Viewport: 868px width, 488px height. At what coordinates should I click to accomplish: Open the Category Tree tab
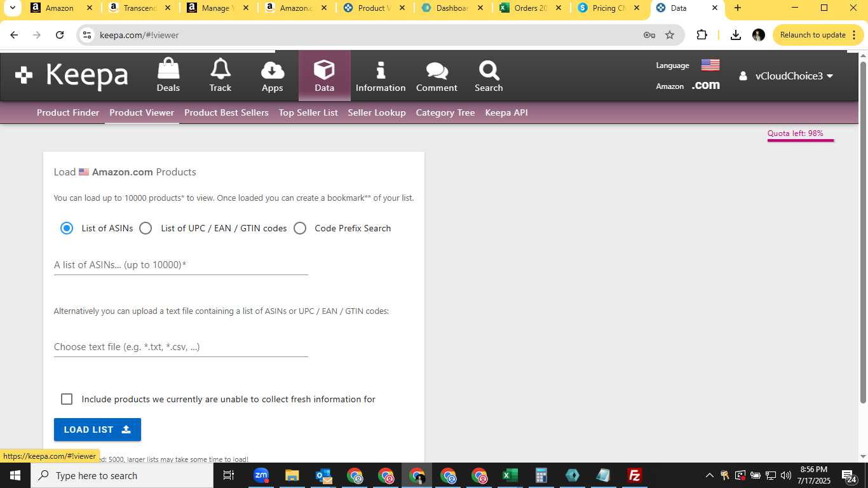pyautogui.click(x=445, y=112)
